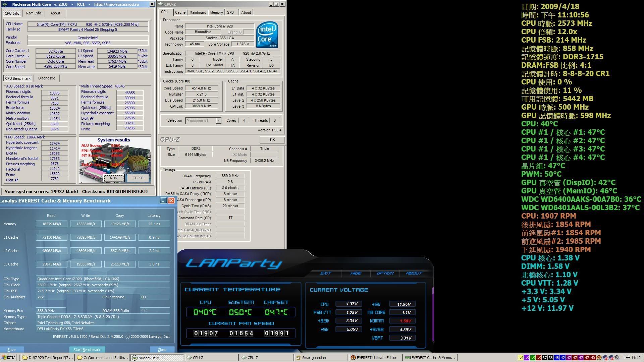
Task: Close the EVEREST benchmark with the red X
Action: coord(171,200)
